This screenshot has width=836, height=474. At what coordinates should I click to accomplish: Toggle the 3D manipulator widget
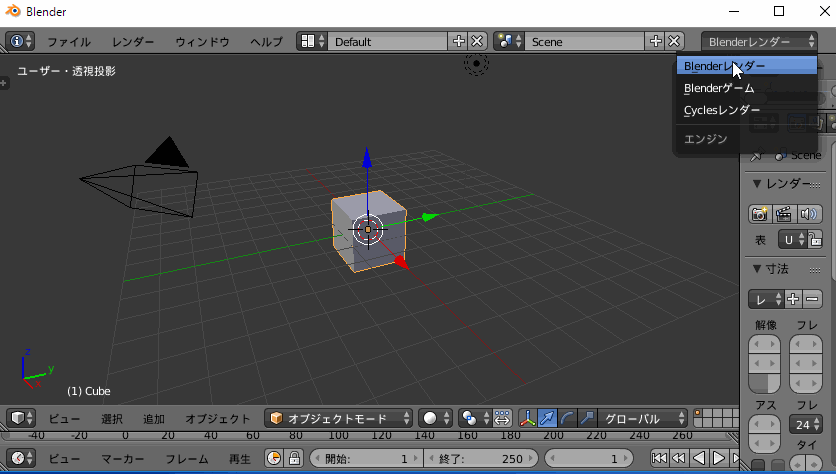pyautogui.click(x=528, y=419)
